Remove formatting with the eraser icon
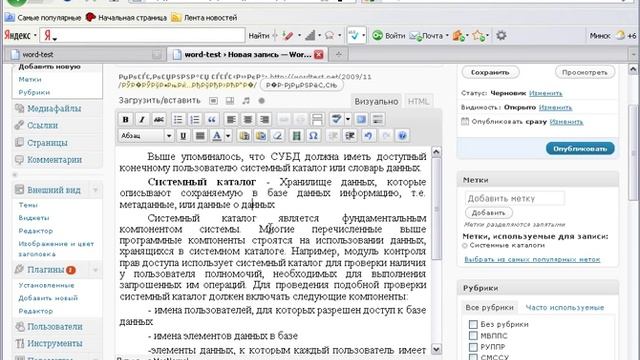Screen dimensions: 640x360 [278, 136]
